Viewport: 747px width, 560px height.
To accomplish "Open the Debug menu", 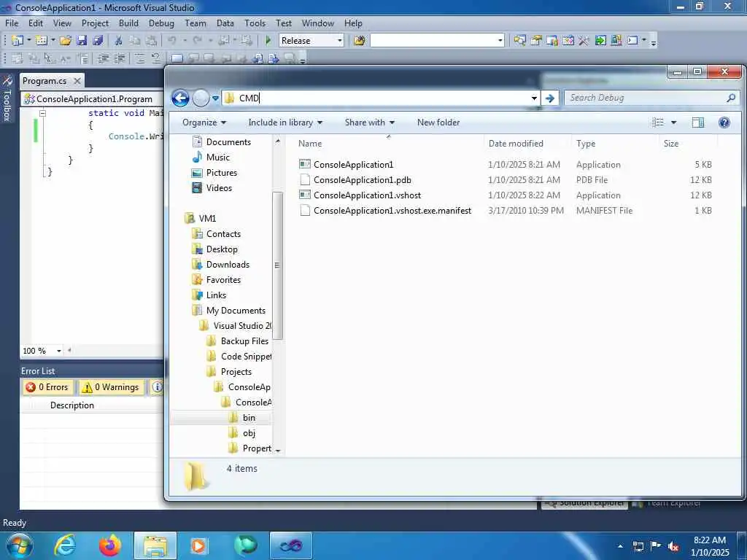I will pos(161,23).
